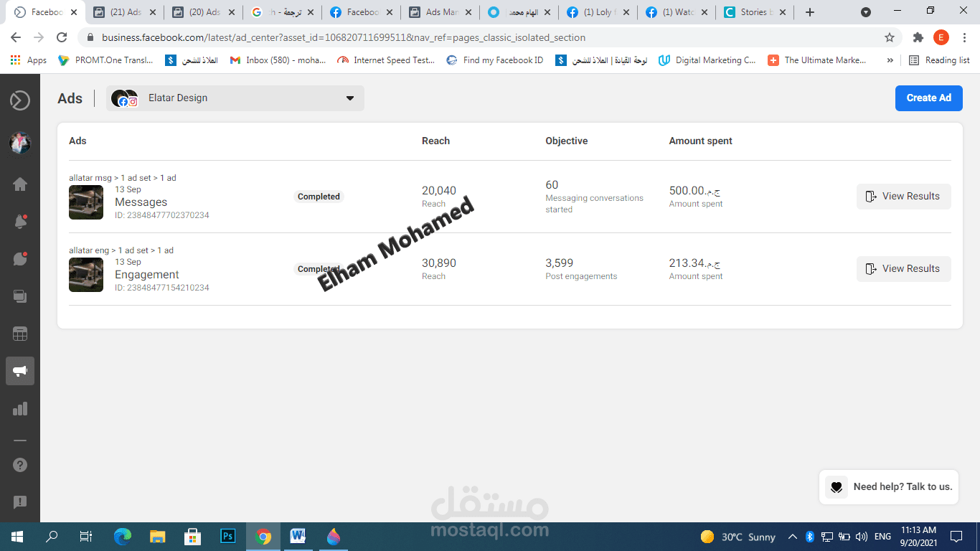Click the ad name 'Engagement'
The image size is (980, 551).
click(147, 275)
